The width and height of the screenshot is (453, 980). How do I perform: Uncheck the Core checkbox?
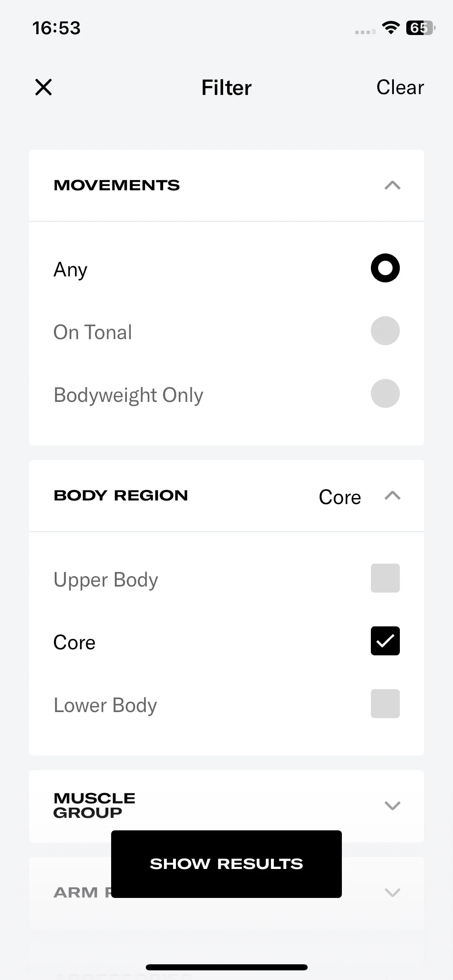[x=385, y=641]
